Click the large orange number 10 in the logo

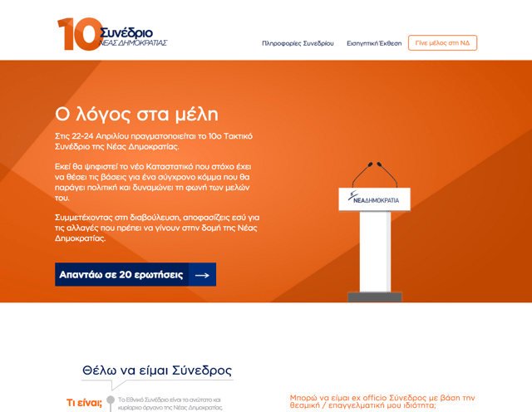[76, 34]
